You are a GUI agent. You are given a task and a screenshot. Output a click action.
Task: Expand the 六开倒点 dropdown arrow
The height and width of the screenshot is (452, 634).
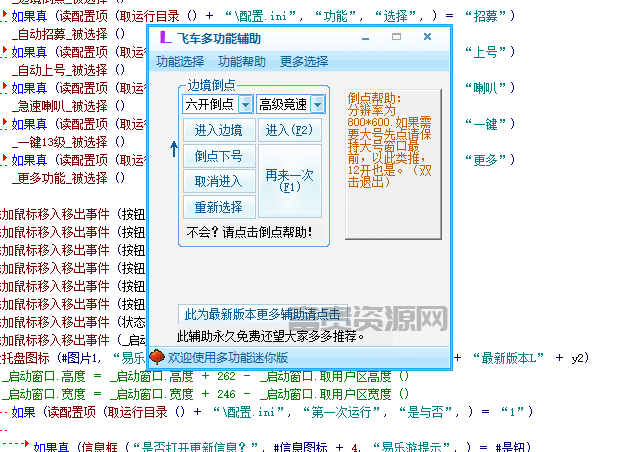click(245, 105)
